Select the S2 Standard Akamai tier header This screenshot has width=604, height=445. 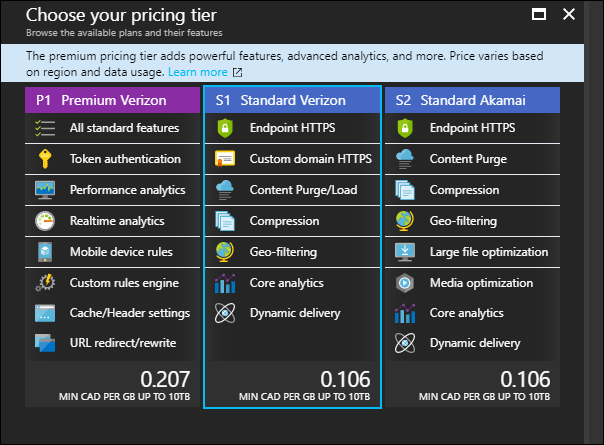pos(472,100)
